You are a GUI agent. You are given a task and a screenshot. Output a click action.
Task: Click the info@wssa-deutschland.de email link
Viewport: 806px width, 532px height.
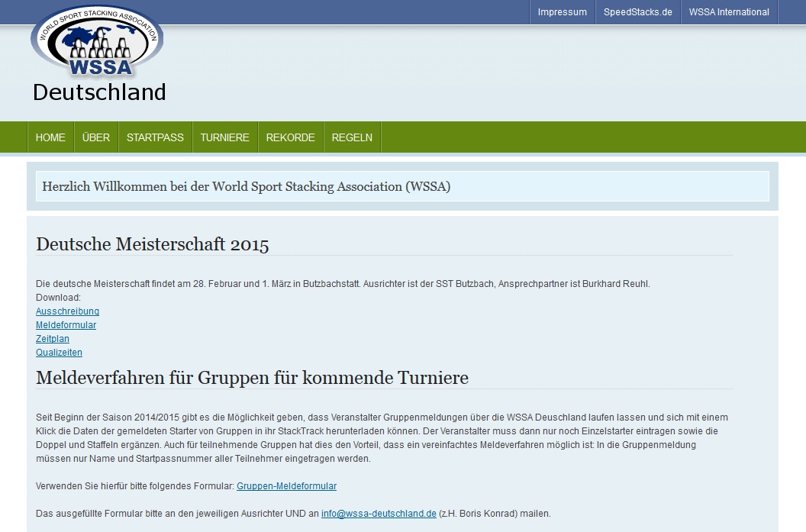click(x=379, y=514)
